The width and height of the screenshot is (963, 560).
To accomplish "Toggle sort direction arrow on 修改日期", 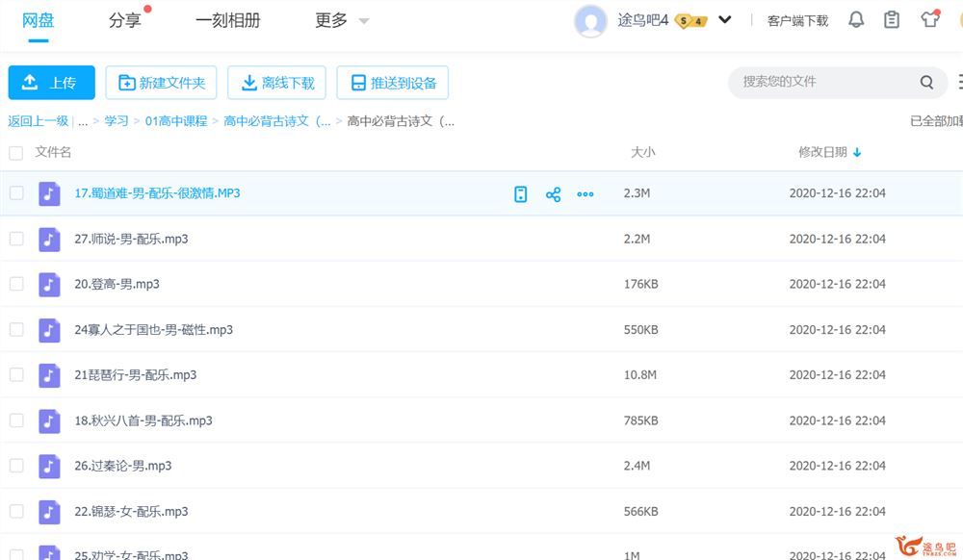I will coord(857,152).
